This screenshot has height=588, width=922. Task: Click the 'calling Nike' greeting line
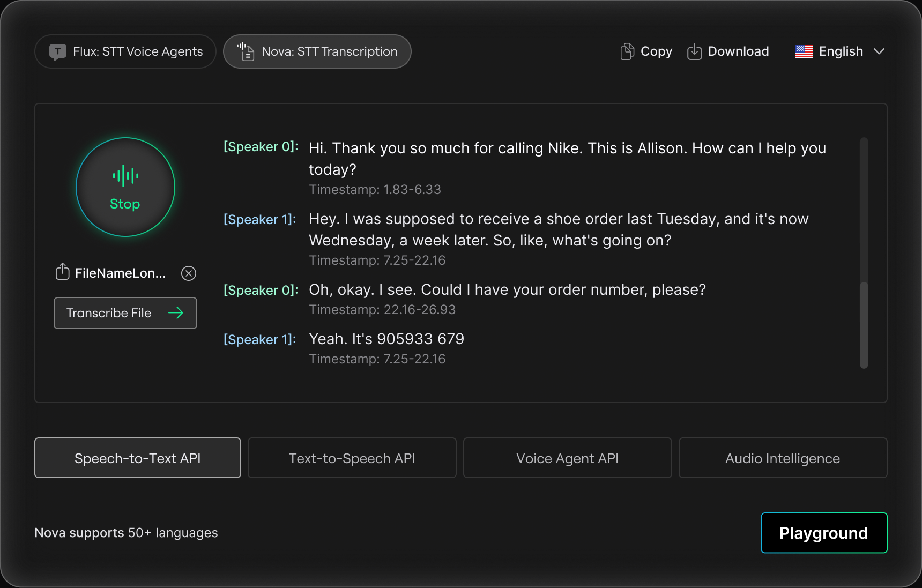[x=568, y=159]
